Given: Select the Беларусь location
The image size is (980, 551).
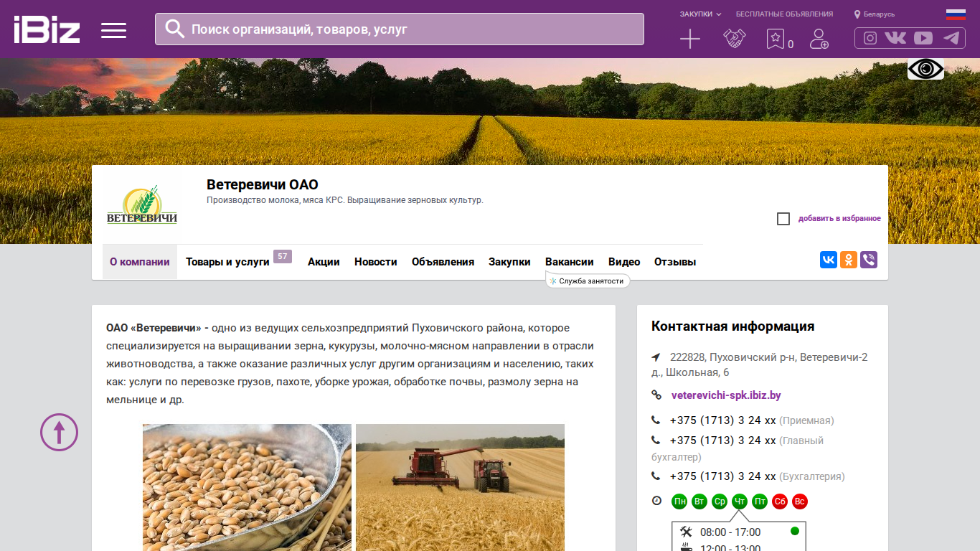Looking at the screenshot, I should click(875, 14).
